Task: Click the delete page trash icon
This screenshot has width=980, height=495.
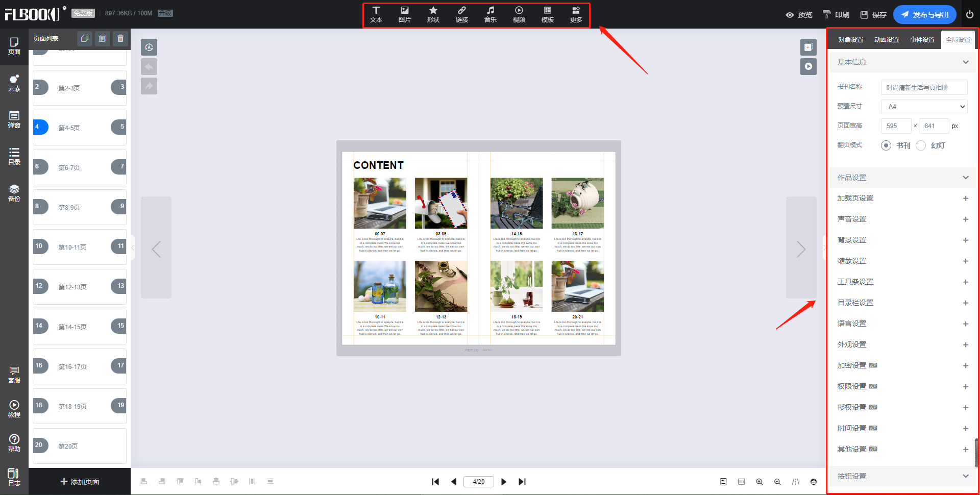Action: [x=120, y=39]
